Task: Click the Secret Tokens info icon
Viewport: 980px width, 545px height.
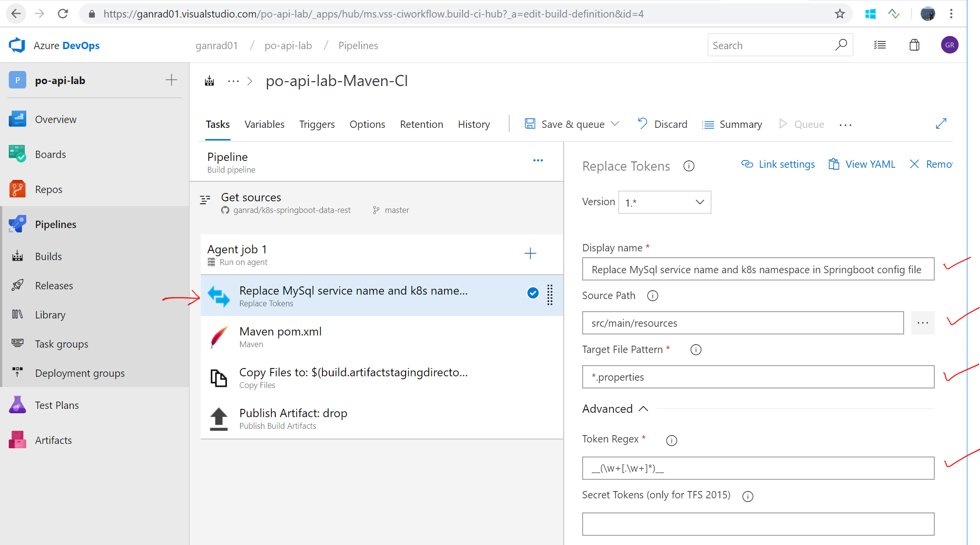Action: (748, 496)
